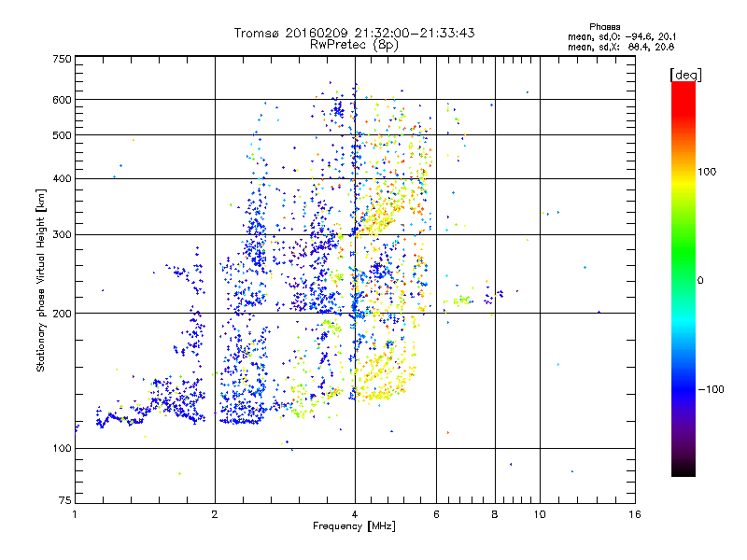747x560 pixels.
Task: Click the y-axis tick label '600'
Action: pos(62,100)
